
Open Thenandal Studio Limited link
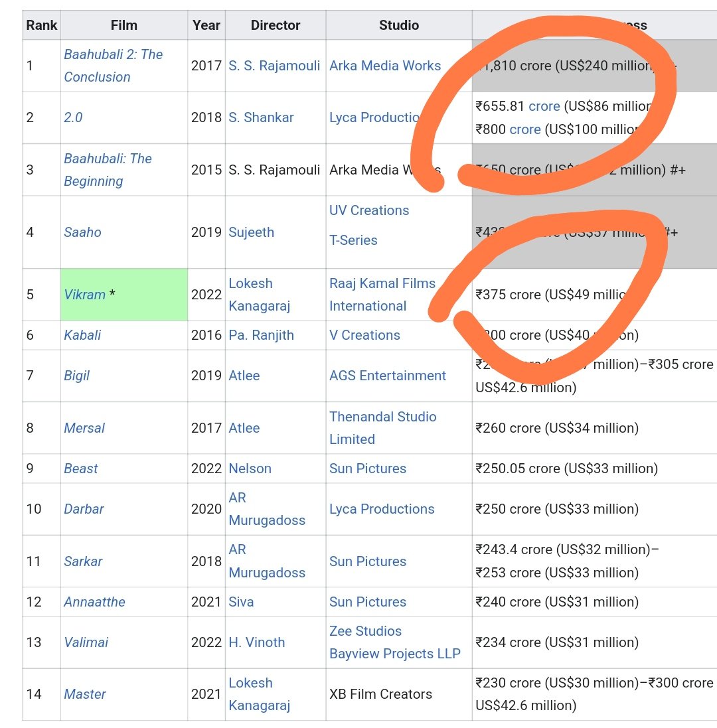point(382,427)
